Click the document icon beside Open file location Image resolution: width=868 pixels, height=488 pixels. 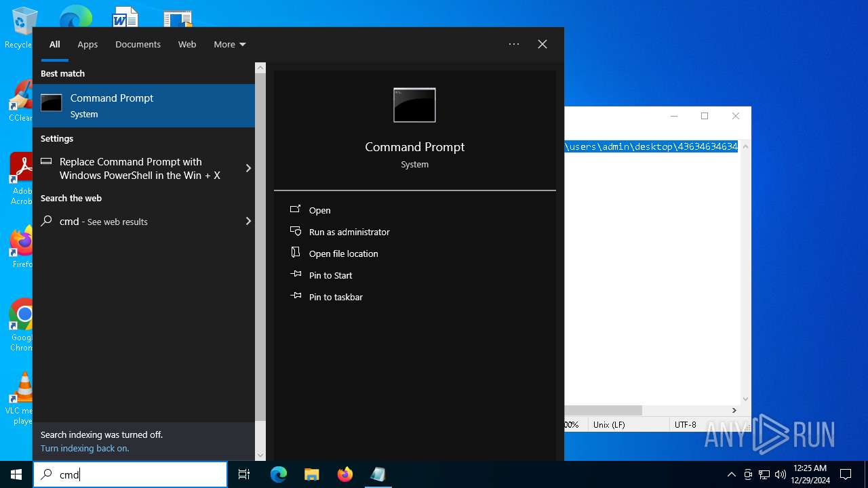(296, 252)
